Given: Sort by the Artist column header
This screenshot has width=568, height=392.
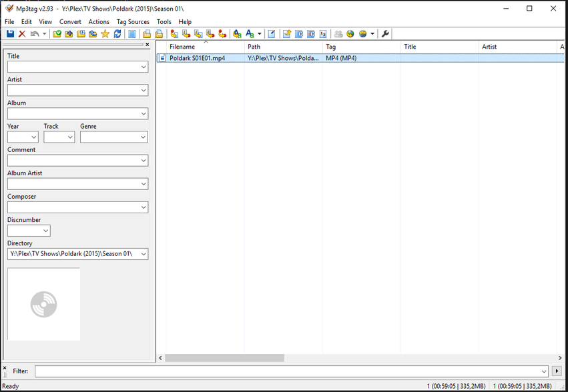Looking at the screenshot, I should pyautogui.click(x=518, y=47).
